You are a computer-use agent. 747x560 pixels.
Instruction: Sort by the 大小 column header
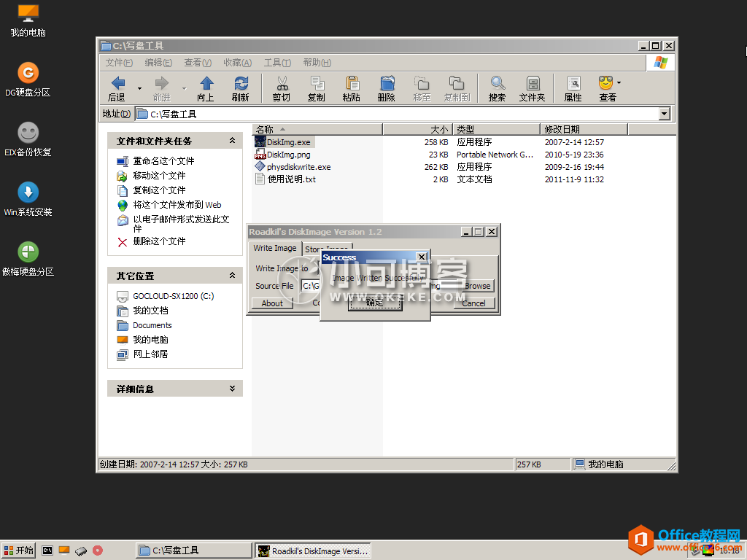coord(417,129)
